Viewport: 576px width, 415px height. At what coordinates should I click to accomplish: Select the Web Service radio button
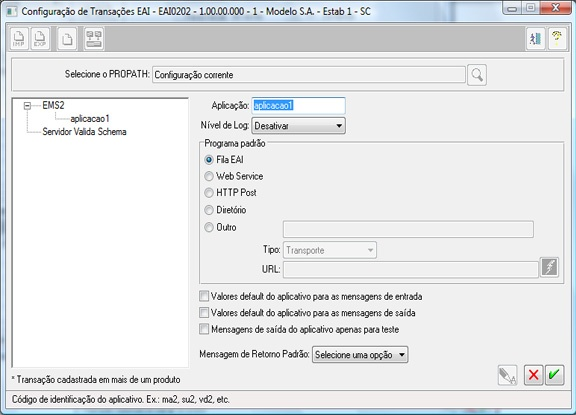pos(209,176)
